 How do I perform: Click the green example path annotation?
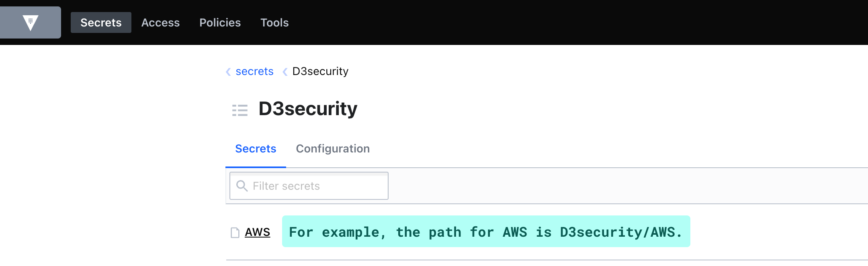pyautogui.click(x=486, y=232)
